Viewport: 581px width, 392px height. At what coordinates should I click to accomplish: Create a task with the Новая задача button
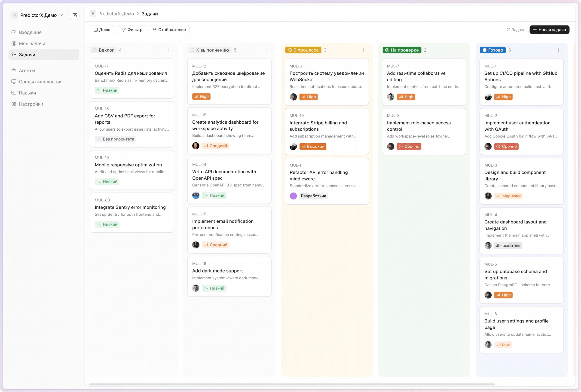pos(549,30)
